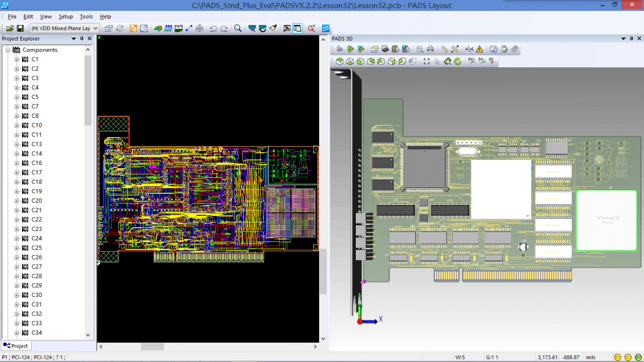The image size is (644, 362).
Task: Click the Redo arrow in main toolbar
Action: coord(224,28)
